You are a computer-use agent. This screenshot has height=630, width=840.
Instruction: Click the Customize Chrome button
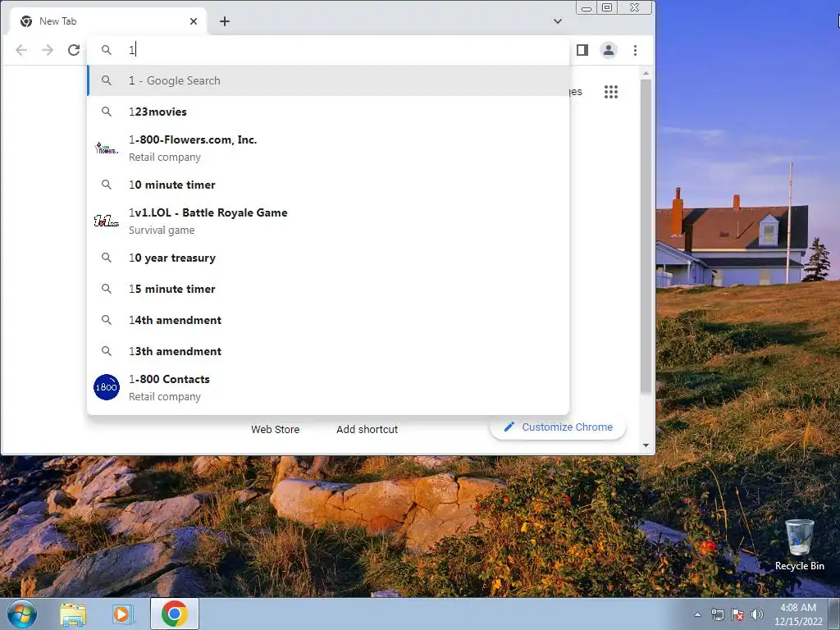(558, 427)
